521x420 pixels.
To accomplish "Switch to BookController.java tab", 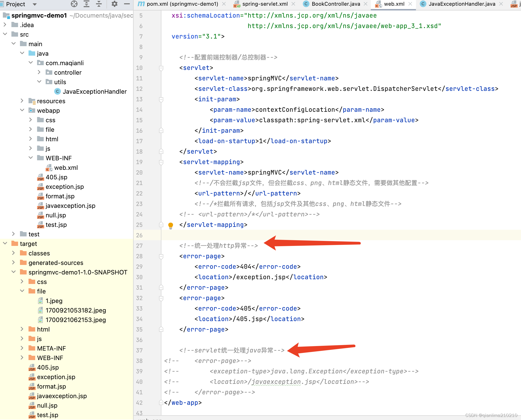I will click(x=336, y=4).
